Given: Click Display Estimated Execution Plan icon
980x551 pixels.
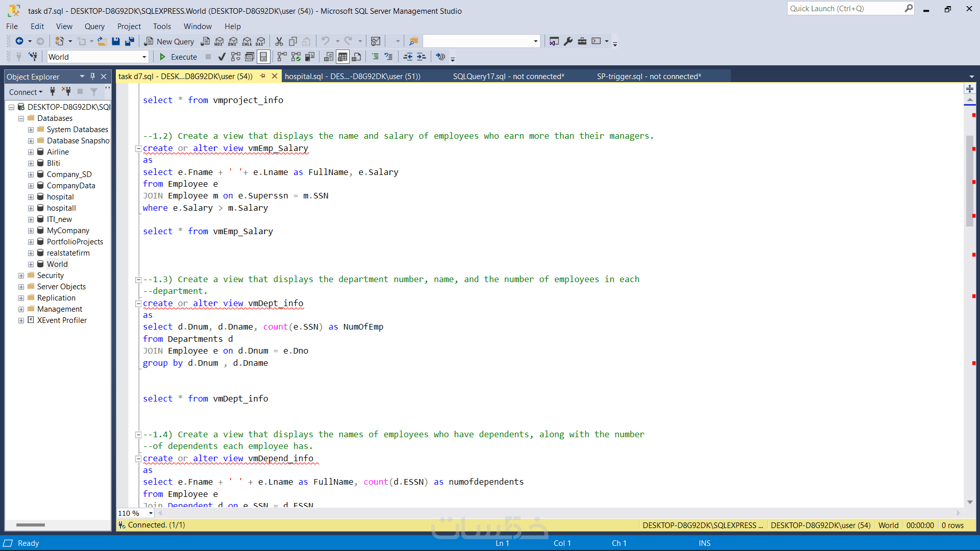Looking at the screenshot, I should coord(235,57).
